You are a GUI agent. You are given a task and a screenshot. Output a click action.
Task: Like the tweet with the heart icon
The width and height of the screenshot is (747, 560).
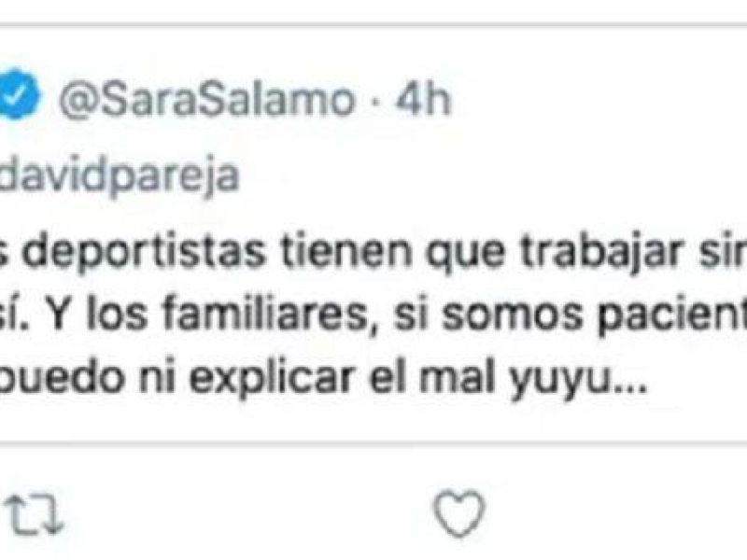(459, 513)
